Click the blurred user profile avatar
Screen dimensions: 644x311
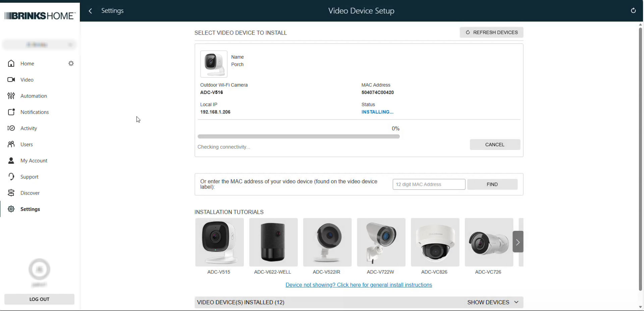click(40, 269)
